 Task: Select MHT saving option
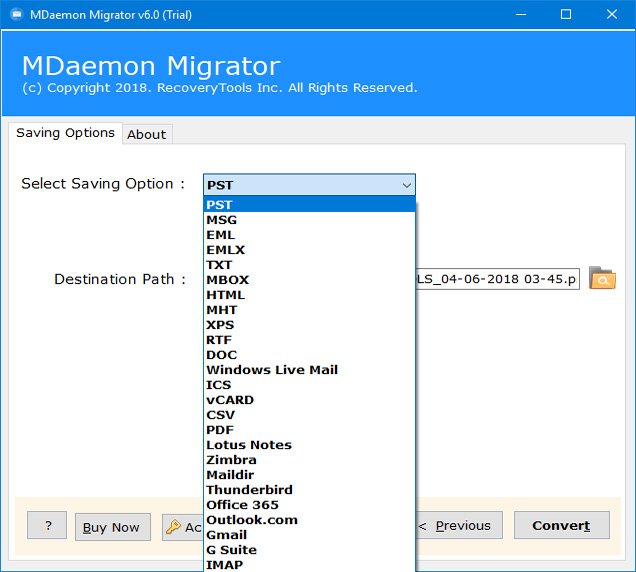309,310
